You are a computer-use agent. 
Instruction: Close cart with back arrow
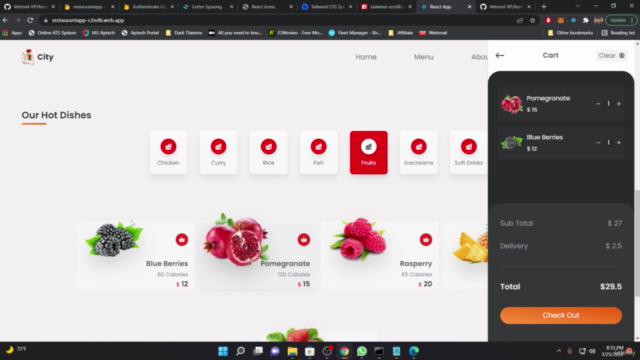click(x=500, y=56)
